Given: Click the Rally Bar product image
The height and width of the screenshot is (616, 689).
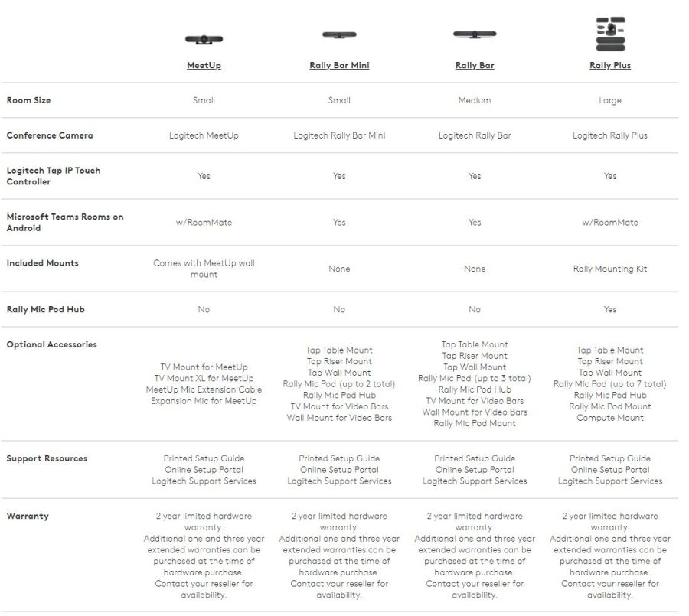Looking at the screenshot, I should [475, 34].
